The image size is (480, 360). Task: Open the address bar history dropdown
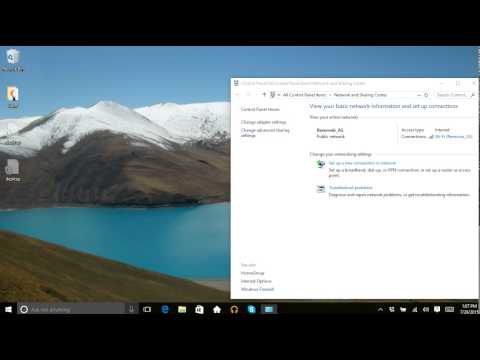(419, 95)
